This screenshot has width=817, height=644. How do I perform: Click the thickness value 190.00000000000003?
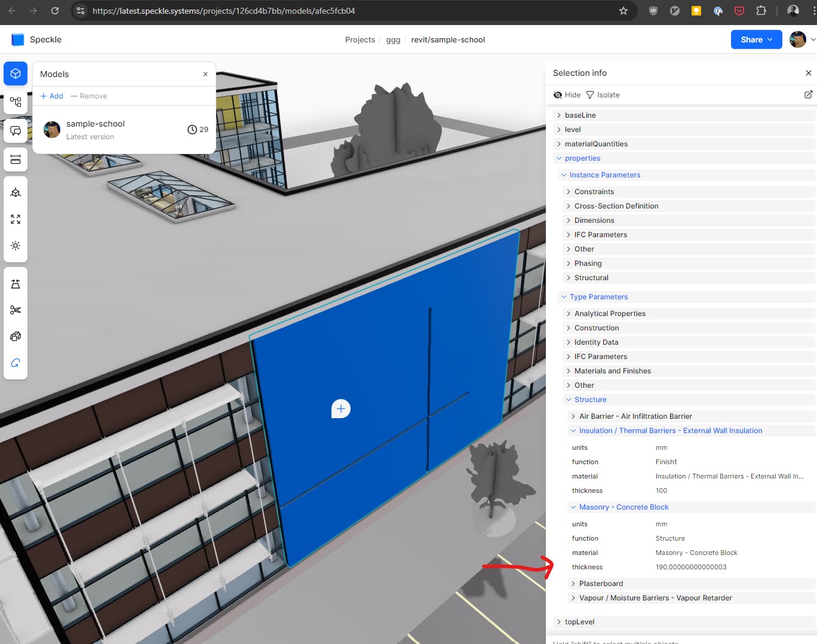(691, 567)
